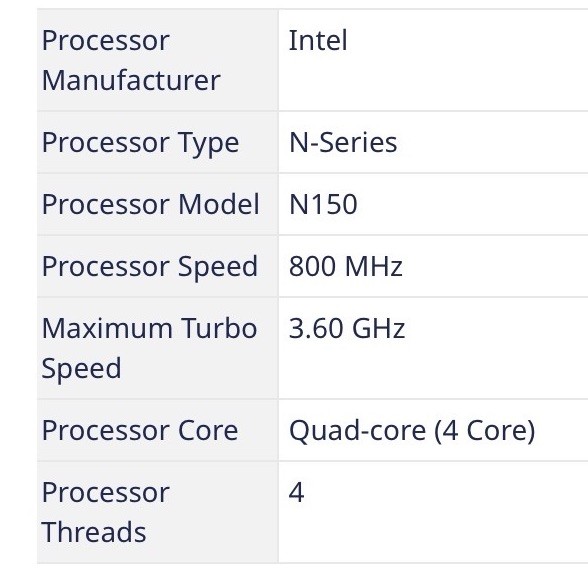The height and width of the screenshot is (570, 588).
Task: Click the word Speed under Maximum Turbo
Action: coord(81,370)
